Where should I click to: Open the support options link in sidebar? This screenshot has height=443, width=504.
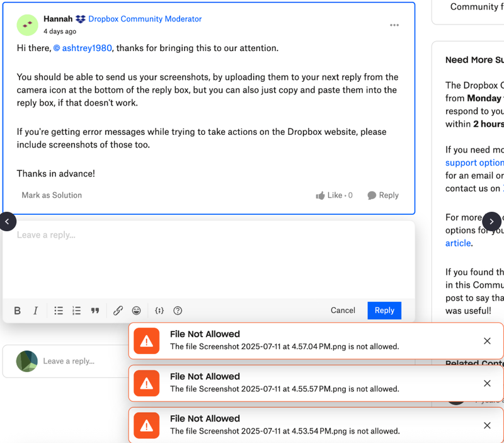pyautogui.click(x=474, y=163)
